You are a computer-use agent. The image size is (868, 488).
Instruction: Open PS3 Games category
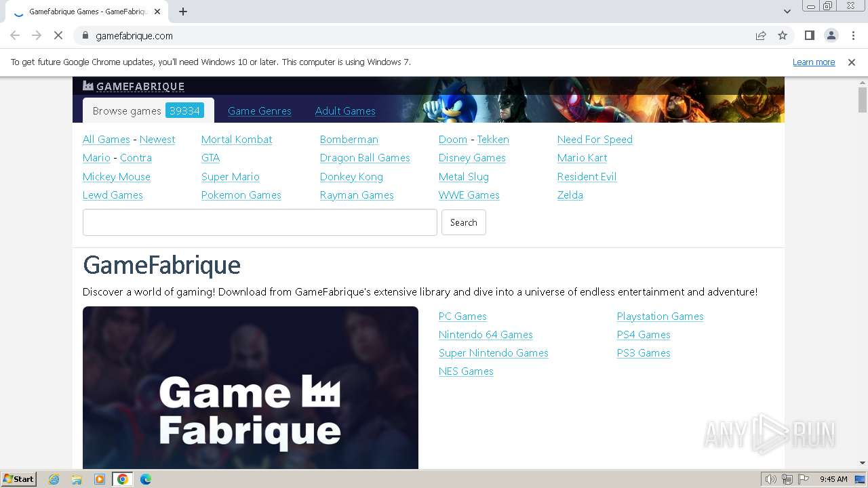644,353
